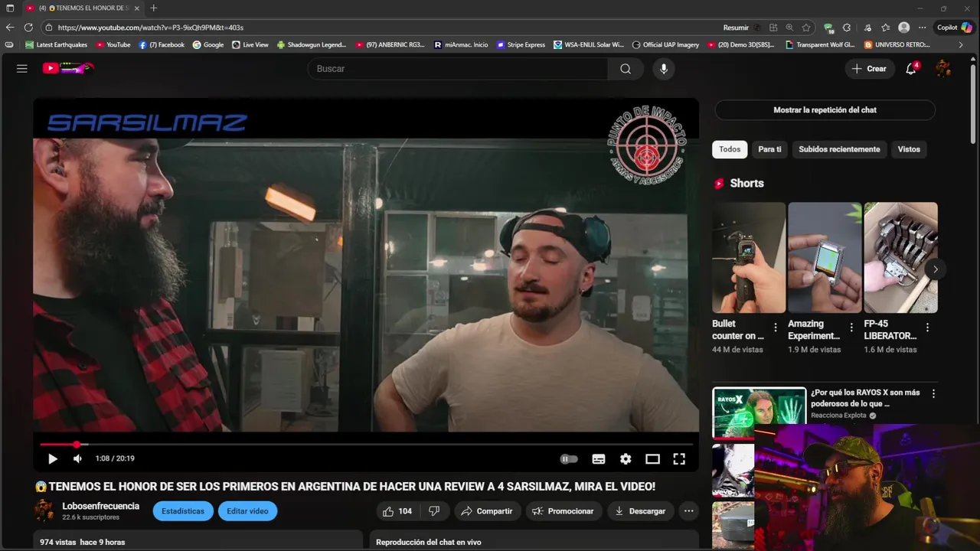Dislike the video
980x551 pixels.
pyautogui.click(x=434, y=511)
